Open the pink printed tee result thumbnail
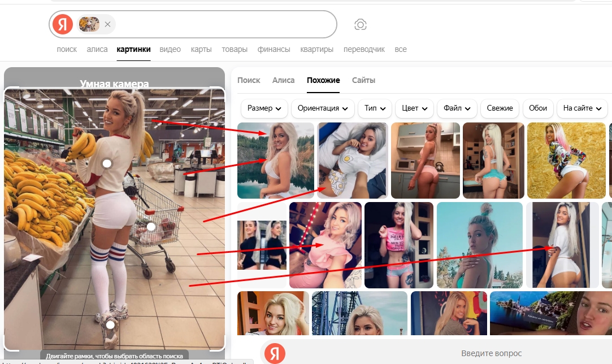This screenshot has width=612, height=364. (x=399, y=245)
